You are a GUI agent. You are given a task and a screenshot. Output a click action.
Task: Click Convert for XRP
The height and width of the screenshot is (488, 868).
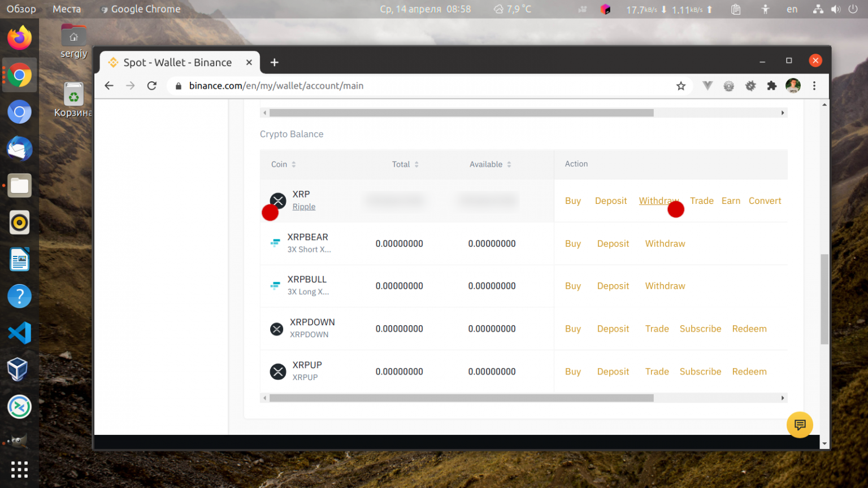(765, 201)
